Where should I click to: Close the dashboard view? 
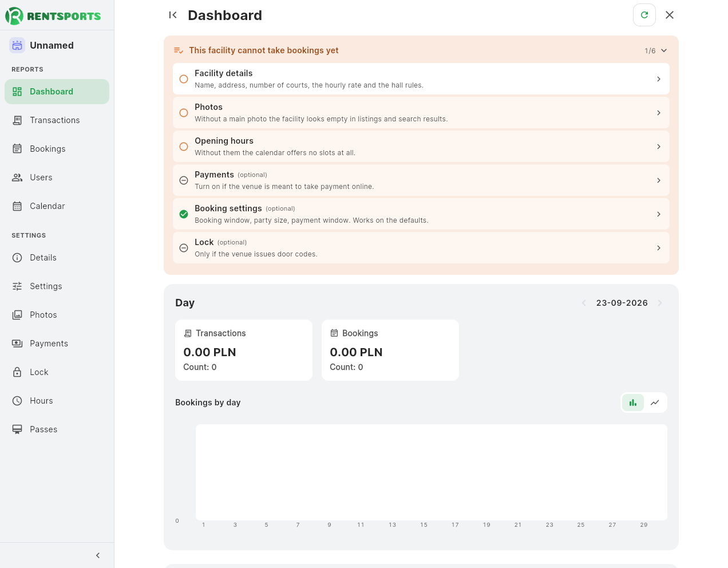point(670,15)
